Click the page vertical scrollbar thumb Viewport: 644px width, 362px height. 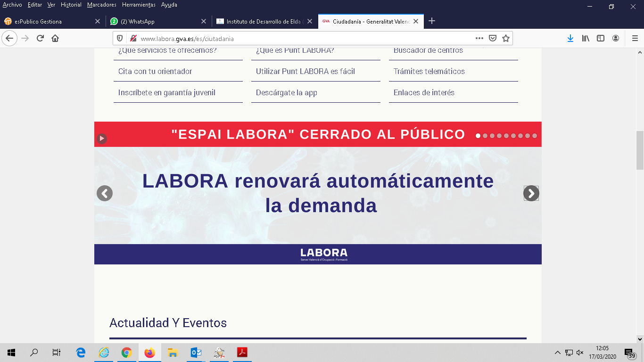tap(640, 150)
